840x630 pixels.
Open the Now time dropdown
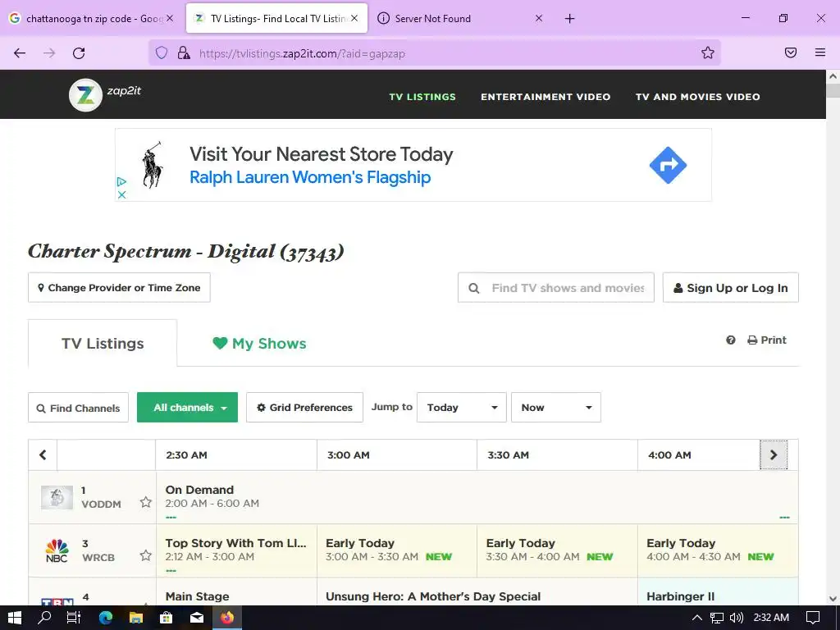tap(556, 408)
